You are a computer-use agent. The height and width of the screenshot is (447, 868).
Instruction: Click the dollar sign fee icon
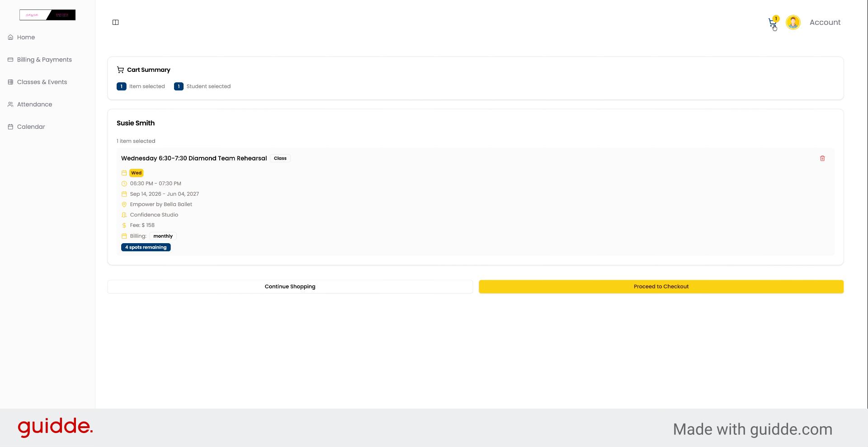pyautogui.click(x=124, y=225)
